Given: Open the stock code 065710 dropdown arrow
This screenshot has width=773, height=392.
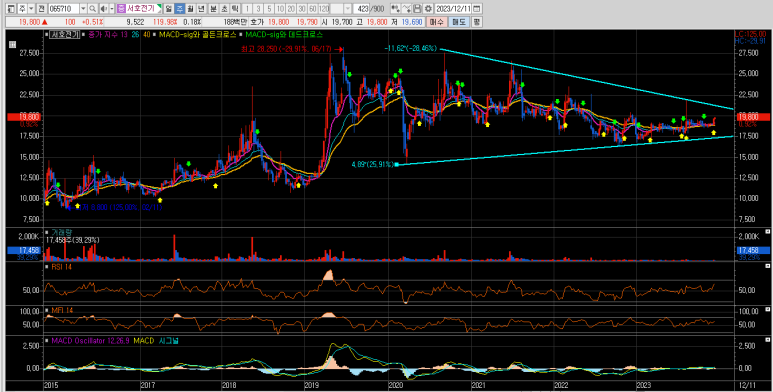Looking at the screenshot, I should click(83, 9).
